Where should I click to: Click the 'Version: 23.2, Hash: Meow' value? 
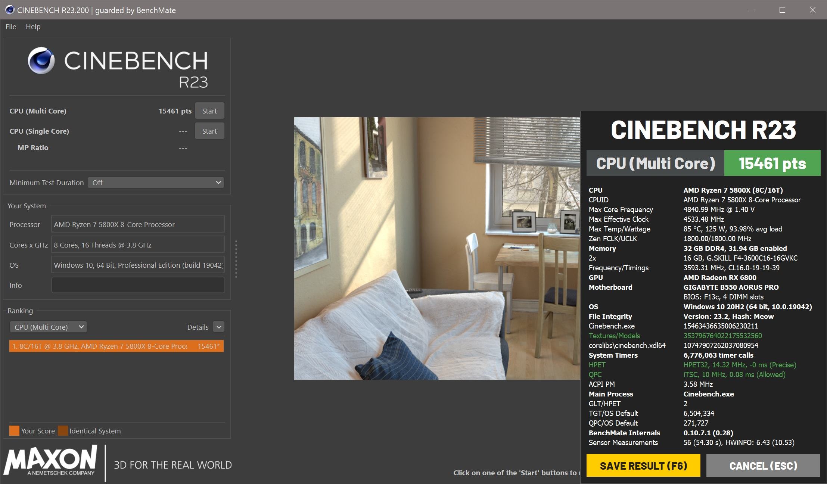click(728, 316)
